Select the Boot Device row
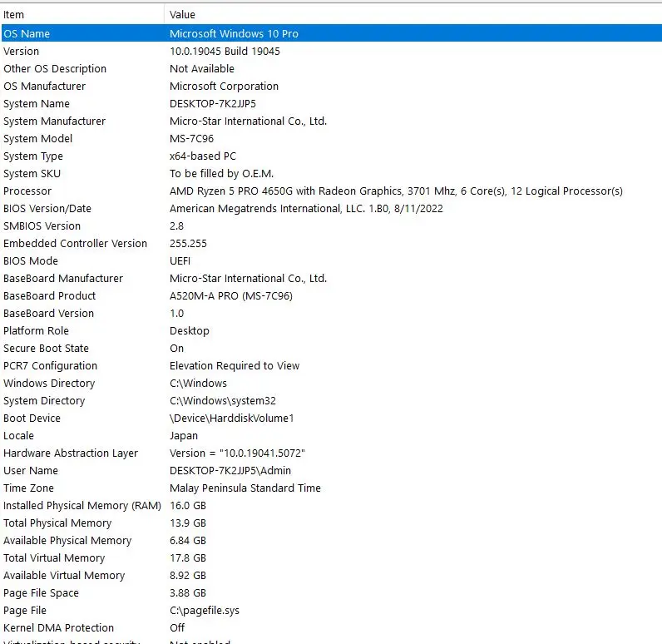 point(331,418)
